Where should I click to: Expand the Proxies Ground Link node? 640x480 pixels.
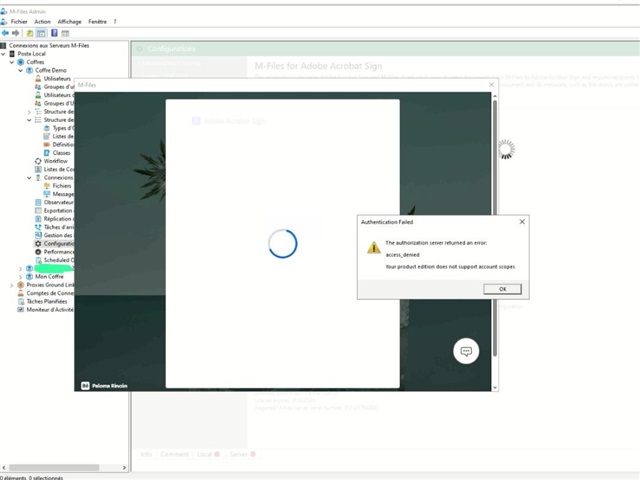pyautogui.click(x=12, y=285)
